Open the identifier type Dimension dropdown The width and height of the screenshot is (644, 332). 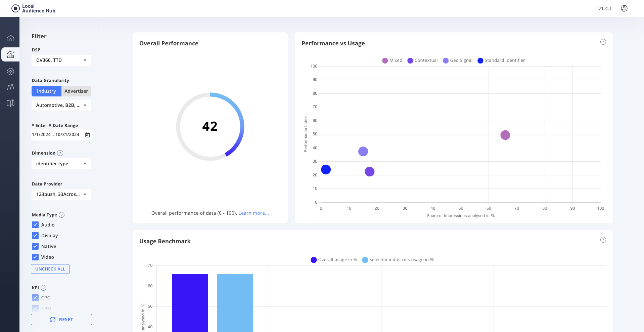[61, 164]
